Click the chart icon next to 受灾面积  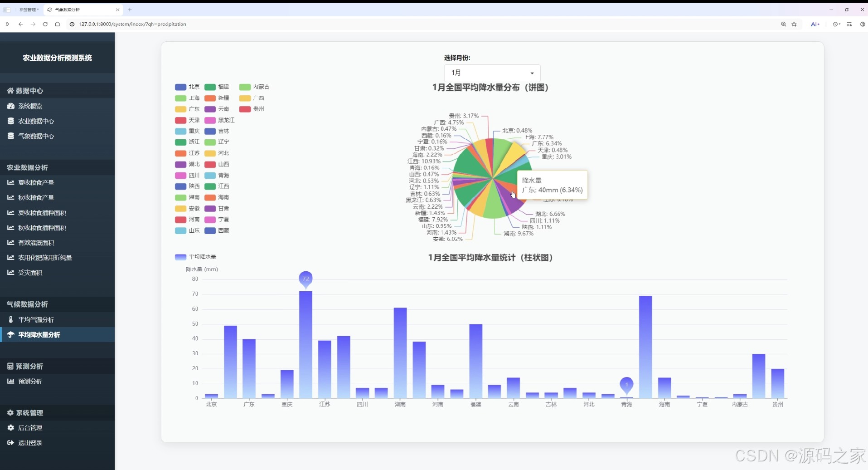[10, 273]
